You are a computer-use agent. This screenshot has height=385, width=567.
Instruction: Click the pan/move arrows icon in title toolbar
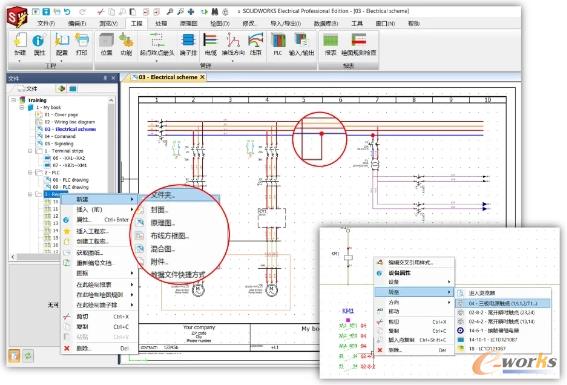tap(191, 12)
